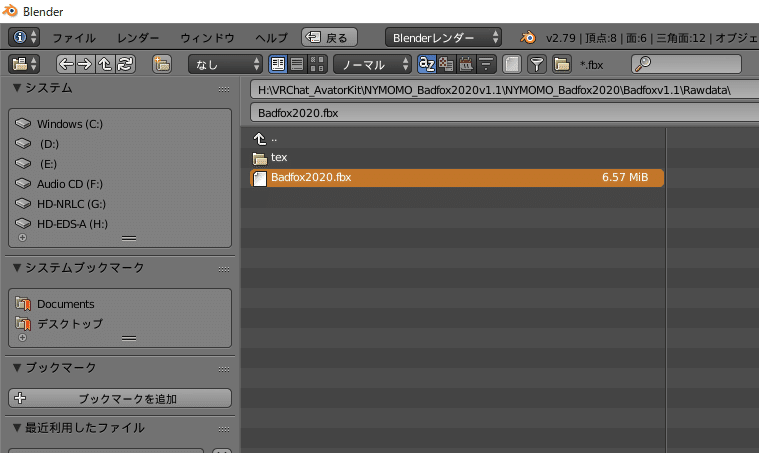Open the info editor type selector
The width and height of the screenshot is (759, 453).
24,37
